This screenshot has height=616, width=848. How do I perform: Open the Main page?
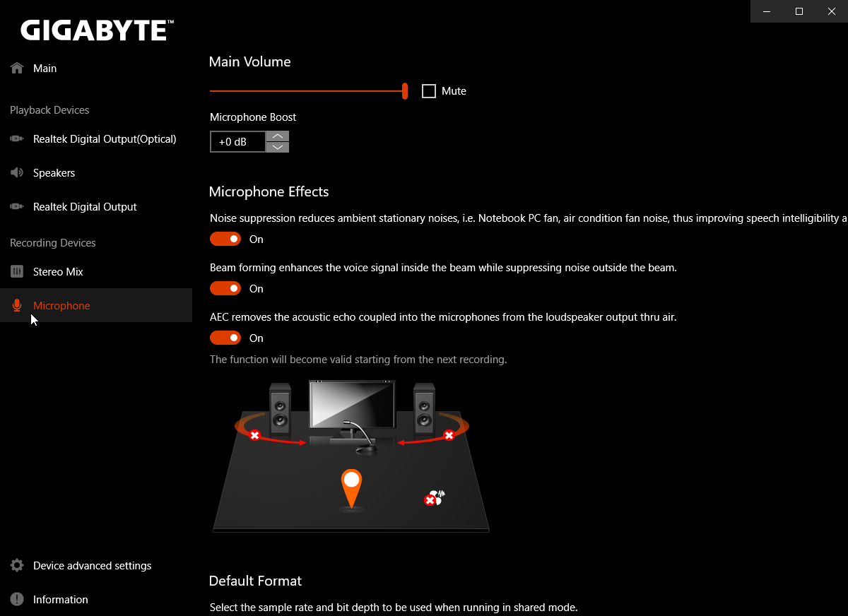coord(96,69)
